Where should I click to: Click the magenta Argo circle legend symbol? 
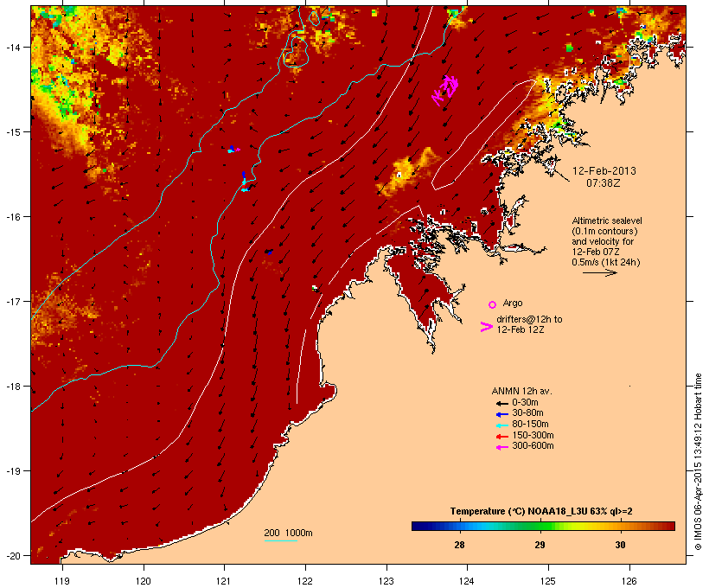tap(493, 304)
